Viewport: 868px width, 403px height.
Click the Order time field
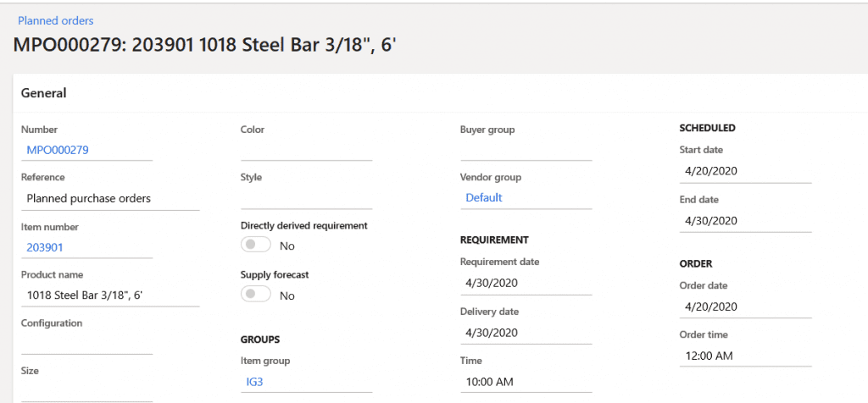pos(745,356)
